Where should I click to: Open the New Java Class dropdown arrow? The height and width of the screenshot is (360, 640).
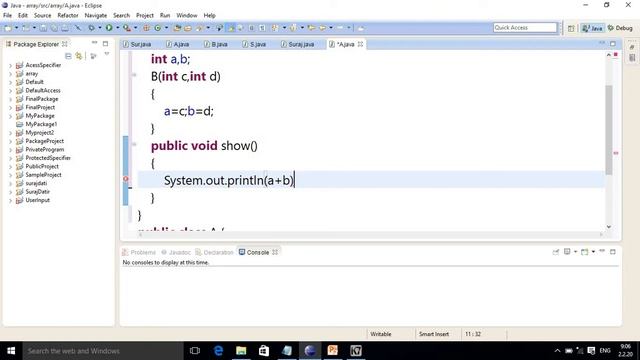coord(166,28)
